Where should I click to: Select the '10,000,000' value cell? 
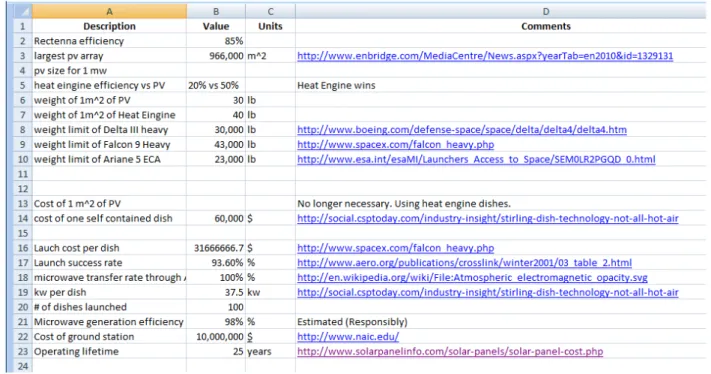click(x=216, y=337)
